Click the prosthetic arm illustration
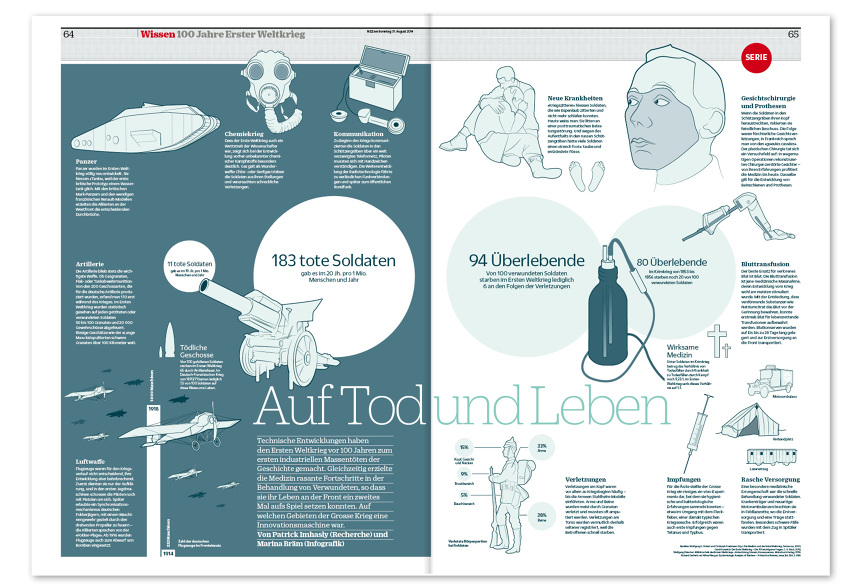 (x=738, y=218)
